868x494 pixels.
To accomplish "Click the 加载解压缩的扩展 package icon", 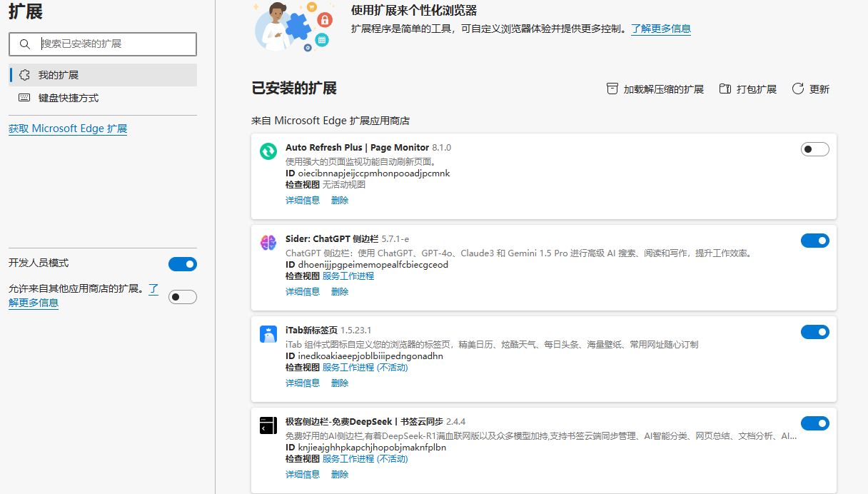I will click(x=612, y=89).
